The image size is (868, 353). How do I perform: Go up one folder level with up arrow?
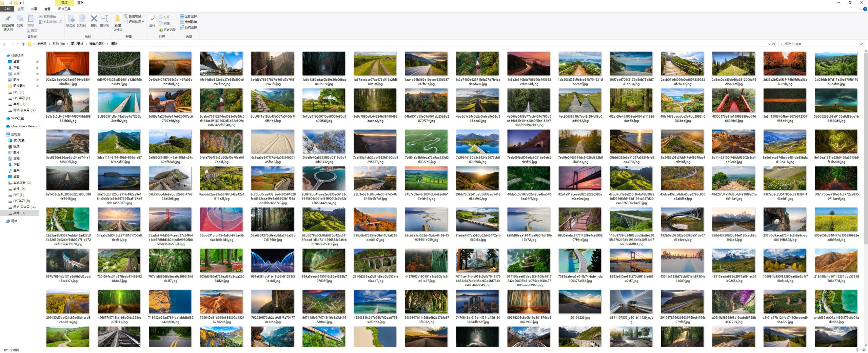click(x=23, y=44)
